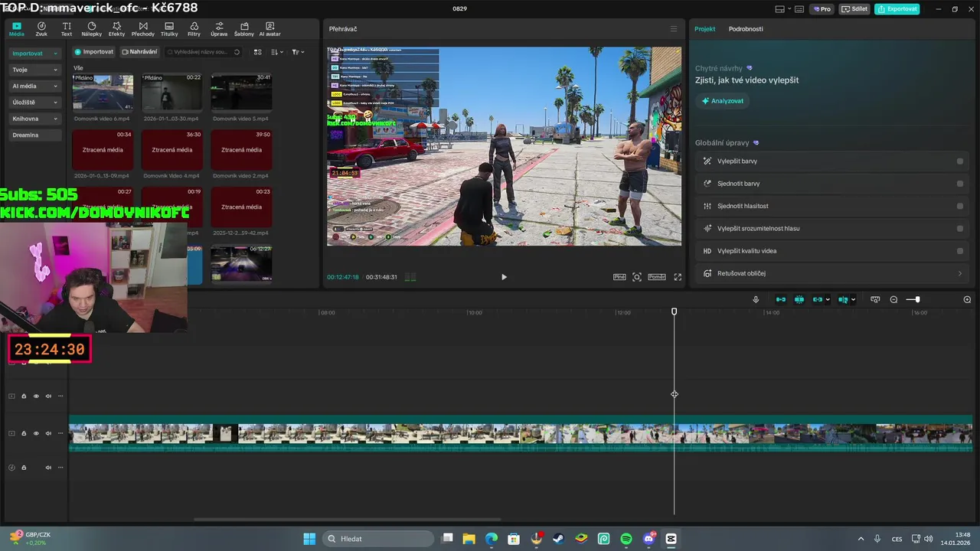Toggle timeline clip linkage icon

tap(818, 299)
